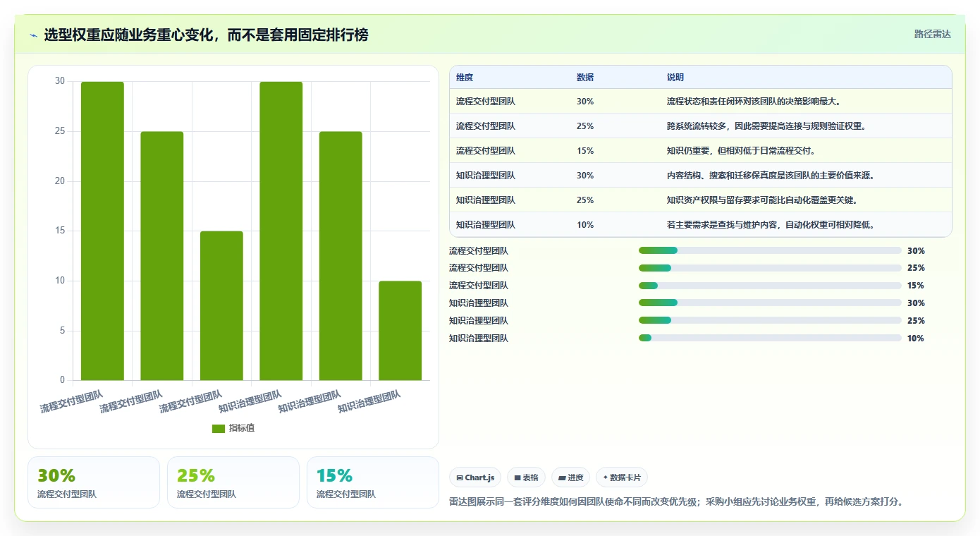Click the 流程交付型团队 25% progress bar
The height and width of the screenshot is (536, 980).
click(x=770, y=268)
